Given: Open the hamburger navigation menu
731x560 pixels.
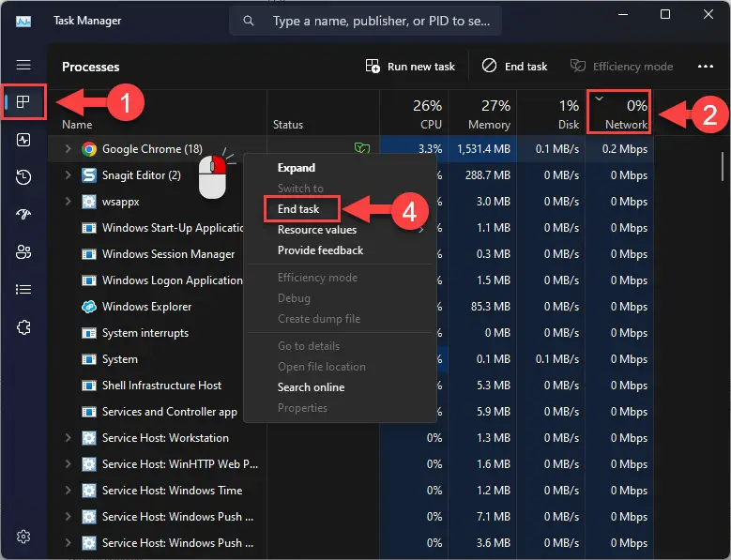Looking at the screenshot, I should [x=23, y=65].
